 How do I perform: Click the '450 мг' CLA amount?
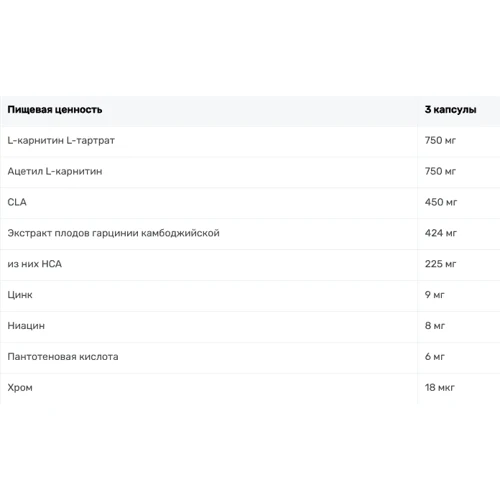pos(441,202)
